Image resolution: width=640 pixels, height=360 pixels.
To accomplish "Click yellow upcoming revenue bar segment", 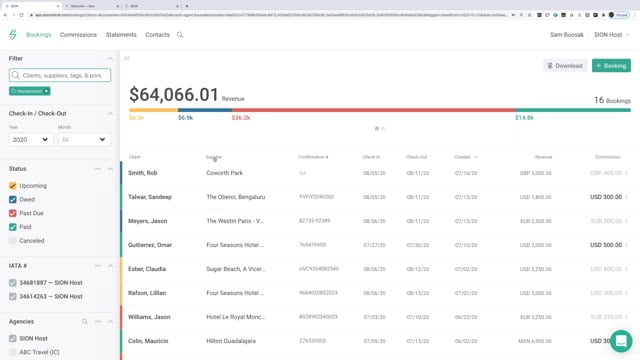I will 153,110.
